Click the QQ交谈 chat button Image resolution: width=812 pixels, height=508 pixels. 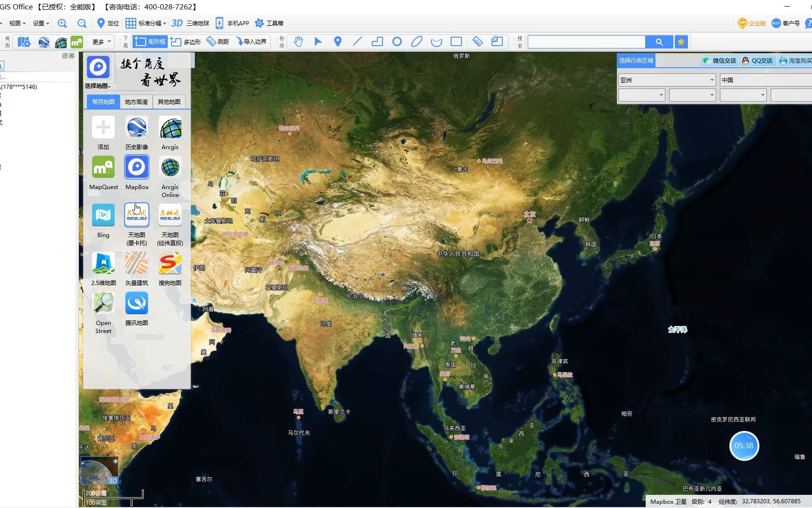pos(757,61)
